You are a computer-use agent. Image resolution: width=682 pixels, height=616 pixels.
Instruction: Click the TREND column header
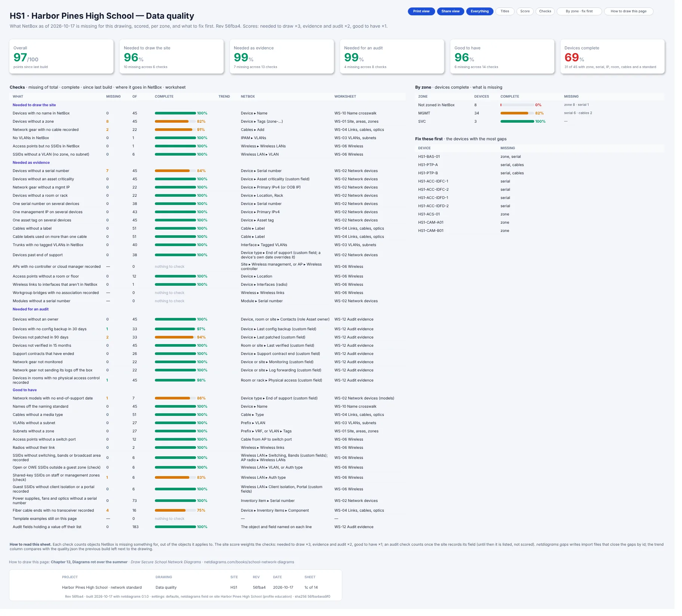[x=224, y=96]
